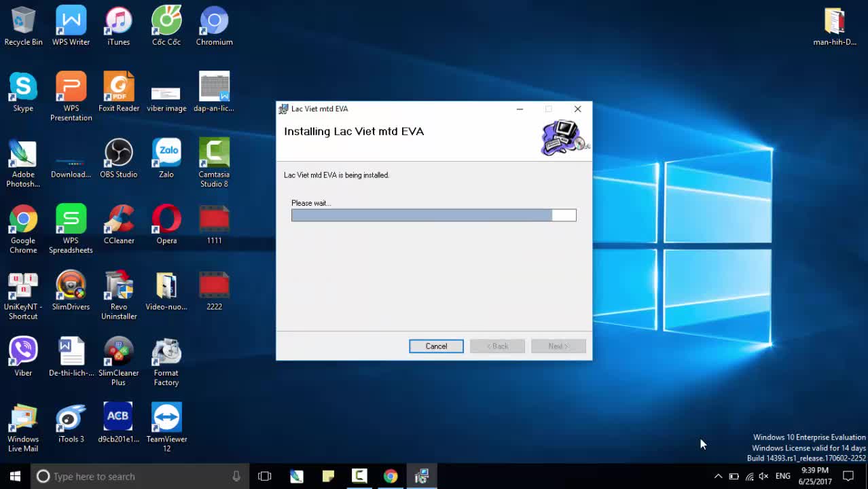Launch WPS Writer from the desktop
This screenshot has height=489, width=868.
tap(71, 27)
